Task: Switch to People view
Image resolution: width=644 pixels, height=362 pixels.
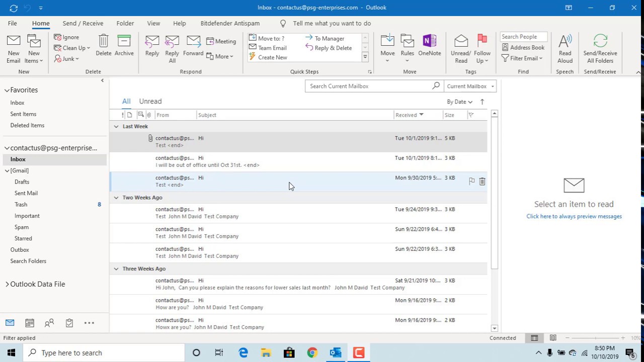Action: coord(49,323)
